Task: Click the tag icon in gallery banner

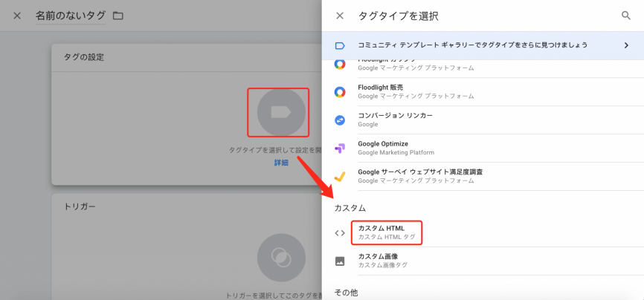Action: (340, 45)
